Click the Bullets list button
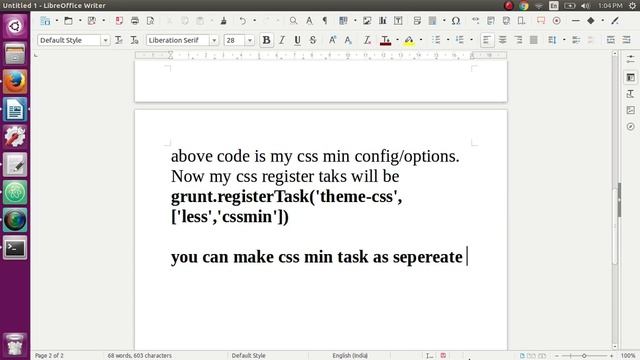The width and height of the screenshot is (640, 360). click(436, 40)
